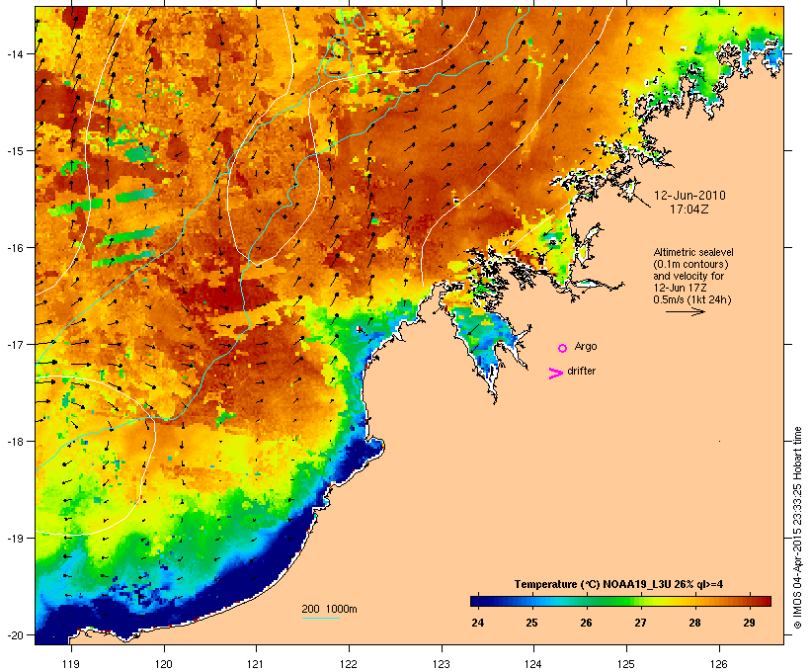
Task: Click the longitude label 121
Action: [x=256, y=664]
